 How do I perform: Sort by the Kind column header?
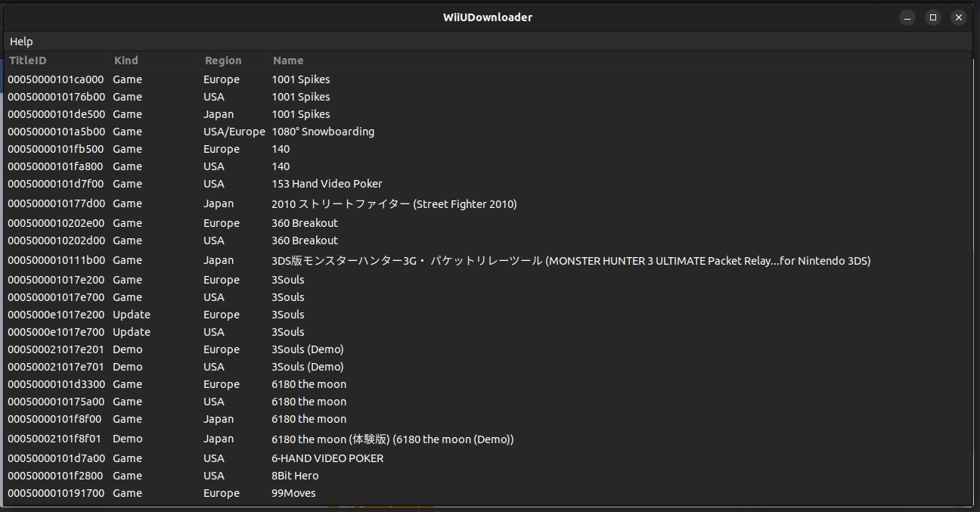pos(126,61)
